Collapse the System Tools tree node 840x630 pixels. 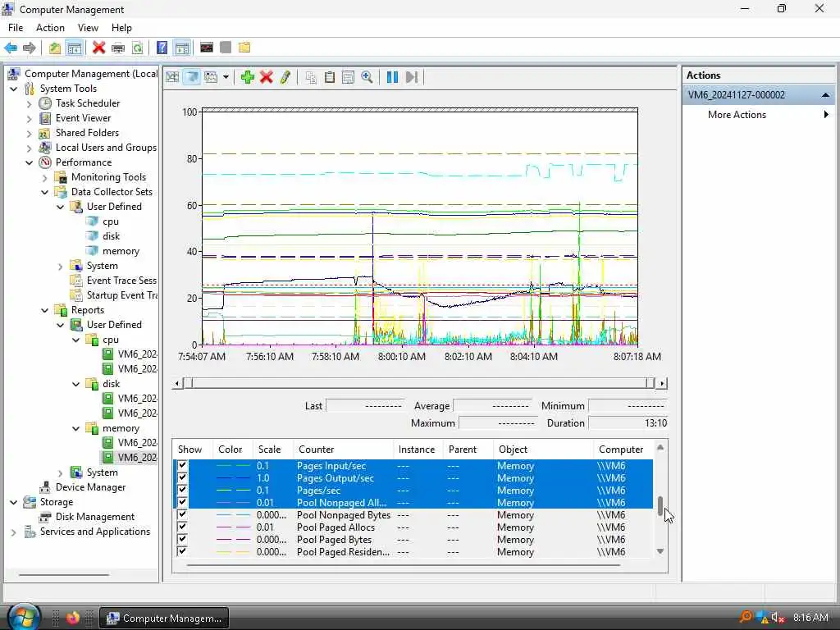(x=14, y=89)
